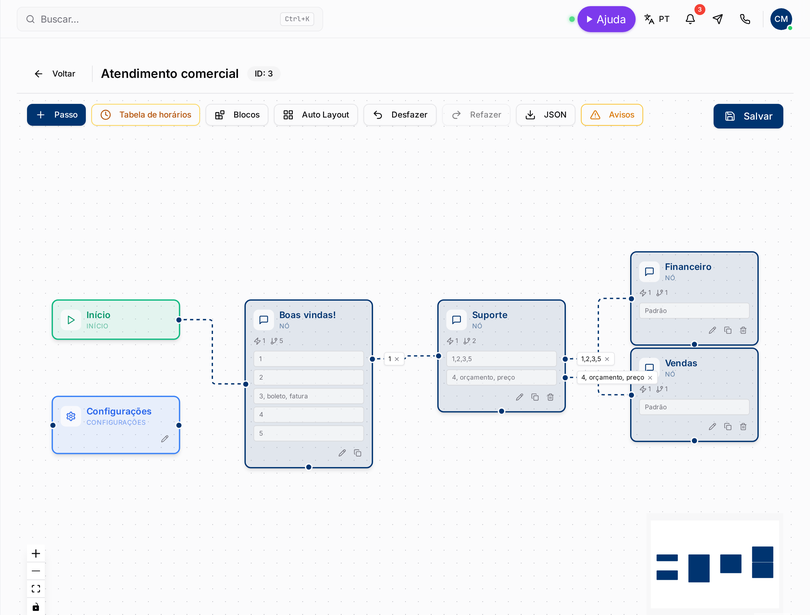Image resolution: width=810 pixels, height=615 pixels.
Task: Click Desfazer to undo
Action: pyautogui.click(x=400, y=115)
